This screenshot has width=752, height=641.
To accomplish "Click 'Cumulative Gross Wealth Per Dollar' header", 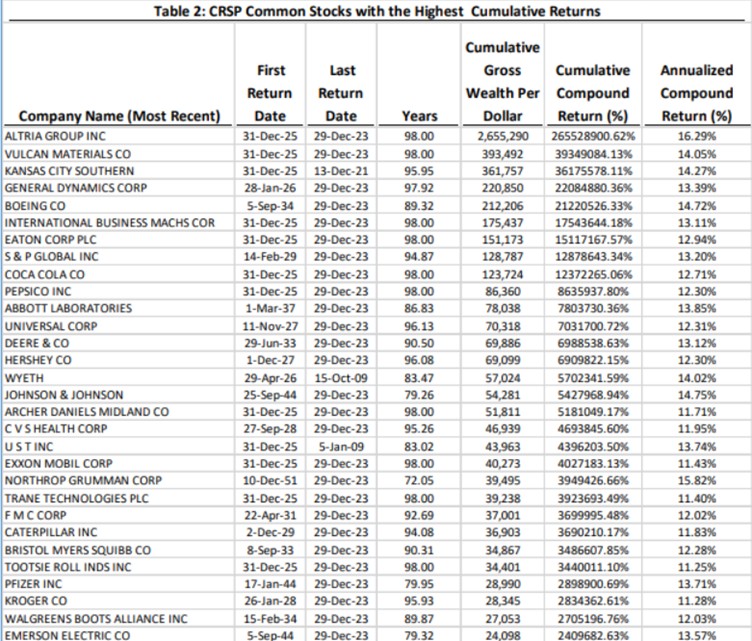I will pyautogui.click(x=503, y=82).
